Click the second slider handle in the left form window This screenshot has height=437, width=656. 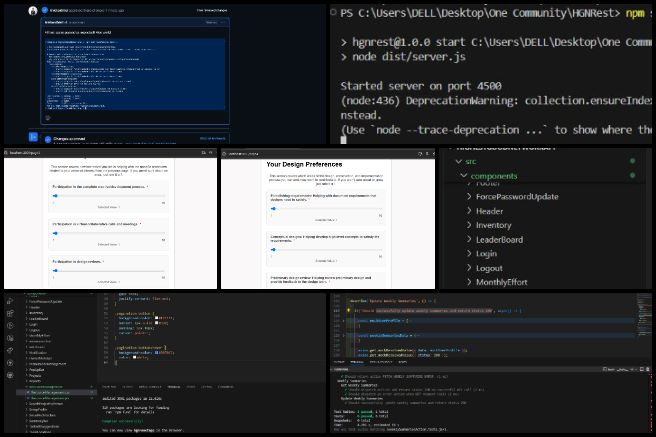[x=55, y=233]
